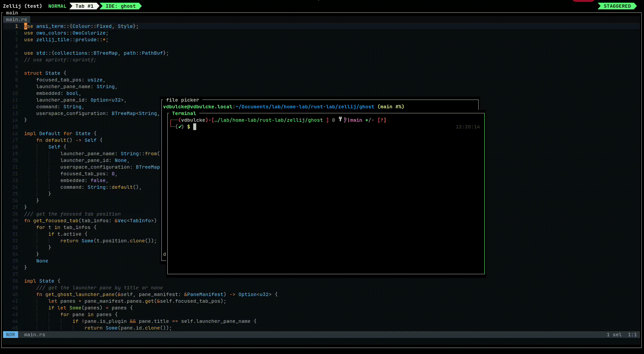Click 'command: String::default(),' line

click(x=101, y=187)
